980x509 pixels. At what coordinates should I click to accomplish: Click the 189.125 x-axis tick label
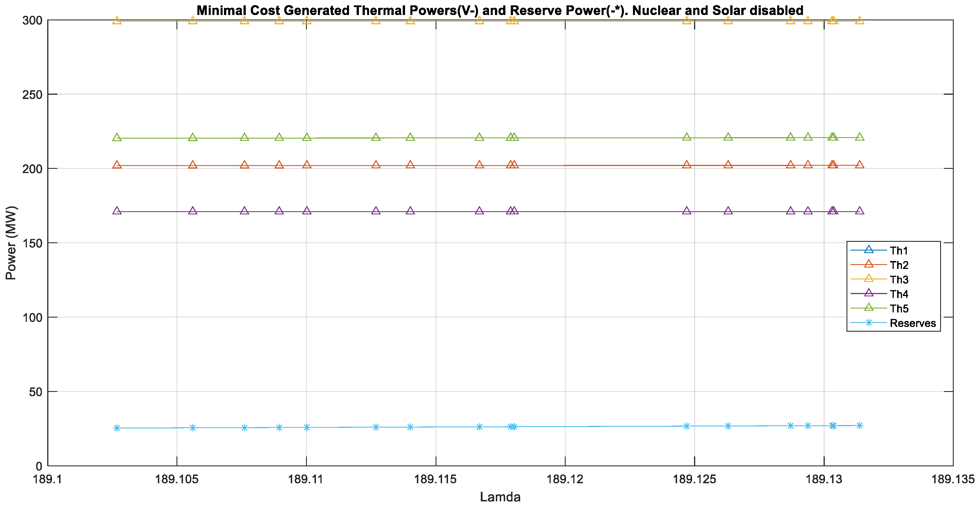694,479
